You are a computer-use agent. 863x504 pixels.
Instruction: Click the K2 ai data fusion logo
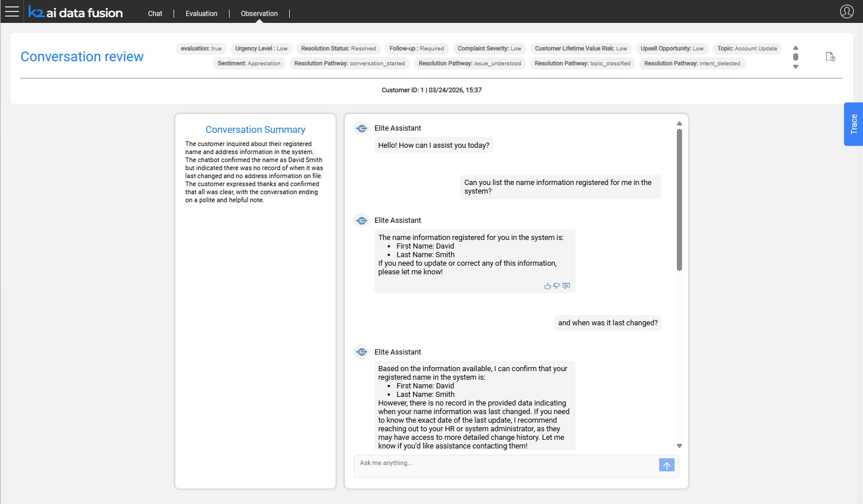pyautogui.click(x=76, y=13)
